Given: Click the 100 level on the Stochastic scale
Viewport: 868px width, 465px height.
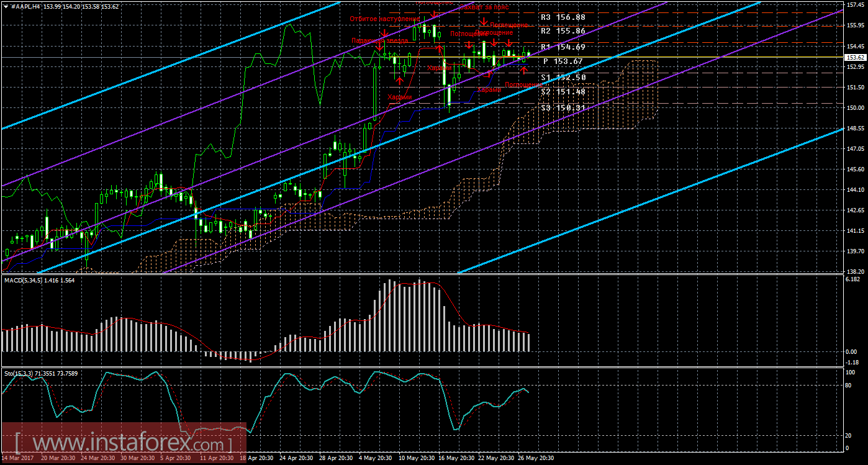Looking at the screenshot, I should pos(852,371).
